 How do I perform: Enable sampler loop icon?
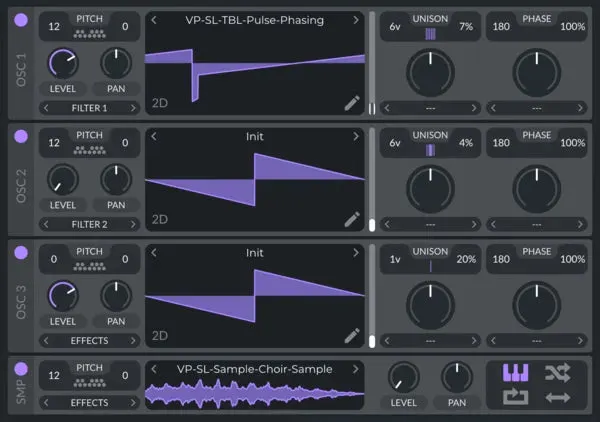click(x=515, y=397)
